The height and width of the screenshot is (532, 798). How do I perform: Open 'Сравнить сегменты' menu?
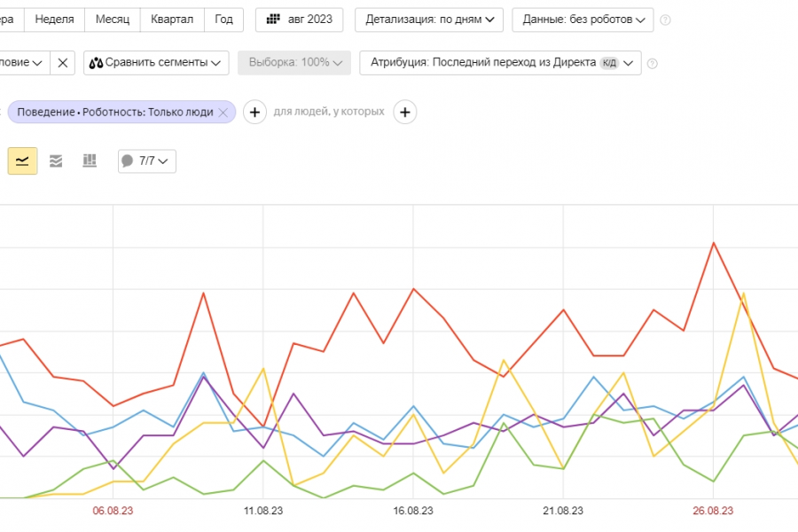(x=156, y=63)
